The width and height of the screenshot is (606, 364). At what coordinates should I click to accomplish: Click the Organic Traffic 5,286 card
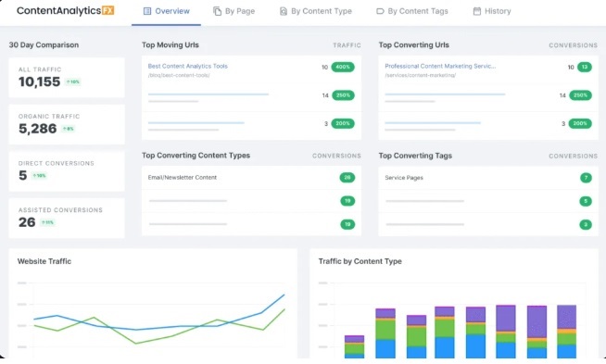(x=67, y=124)
